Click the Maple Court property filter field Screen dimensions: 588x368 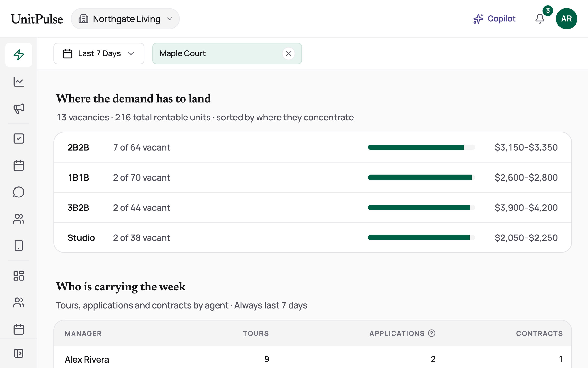pos(227,53)
